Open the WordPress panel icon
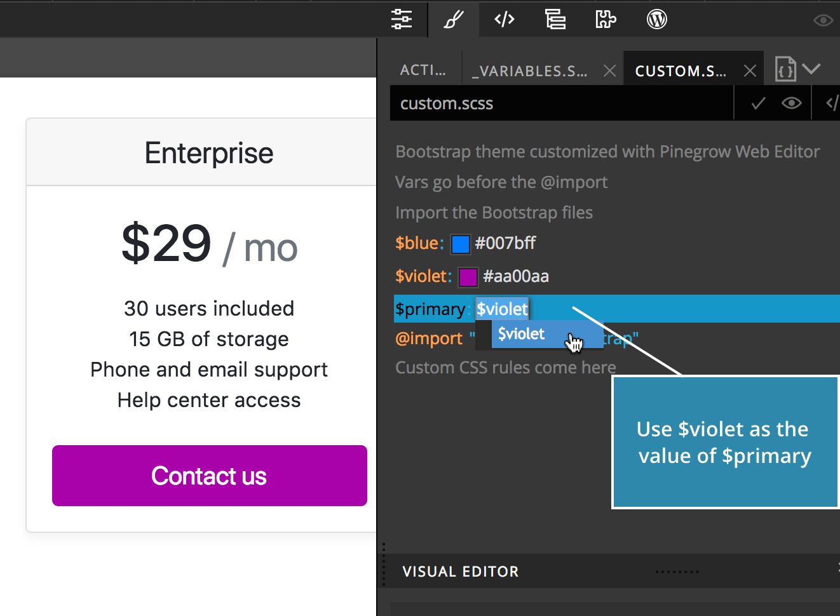 click(657, 19)
